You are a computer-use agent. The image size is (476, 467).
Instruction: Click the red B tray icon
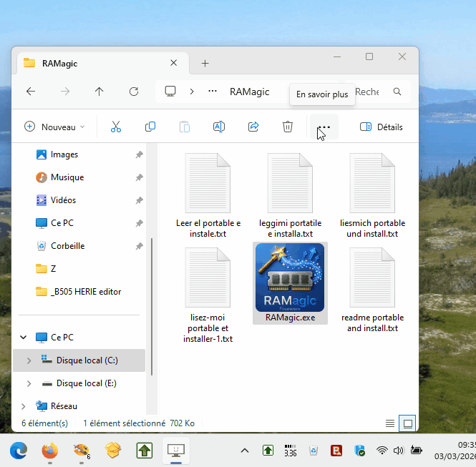pos(336,451)
